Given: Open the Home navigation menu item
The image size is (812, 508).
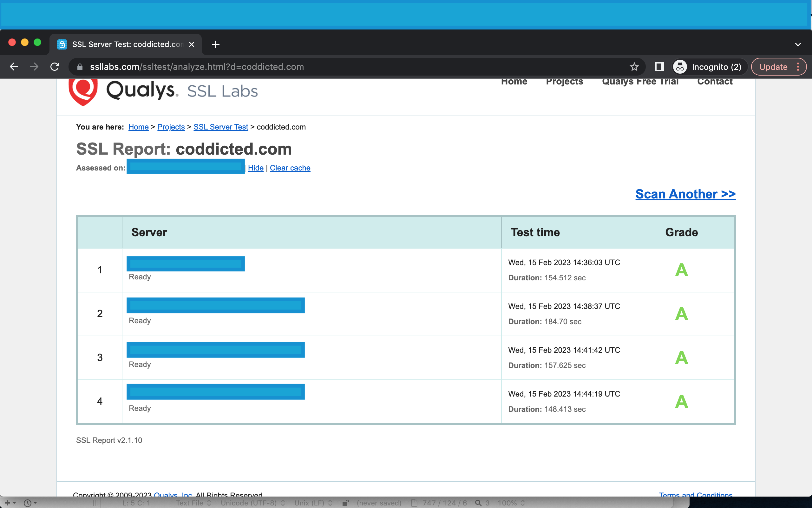Looking at the screenshot, I should pos(514,82).
